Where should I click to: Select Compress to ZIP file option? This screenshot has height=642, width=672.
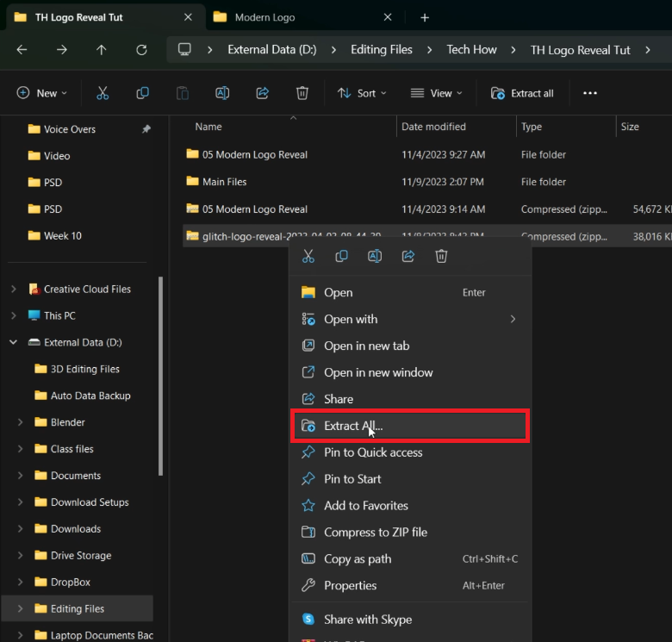(x=375, y=533)
